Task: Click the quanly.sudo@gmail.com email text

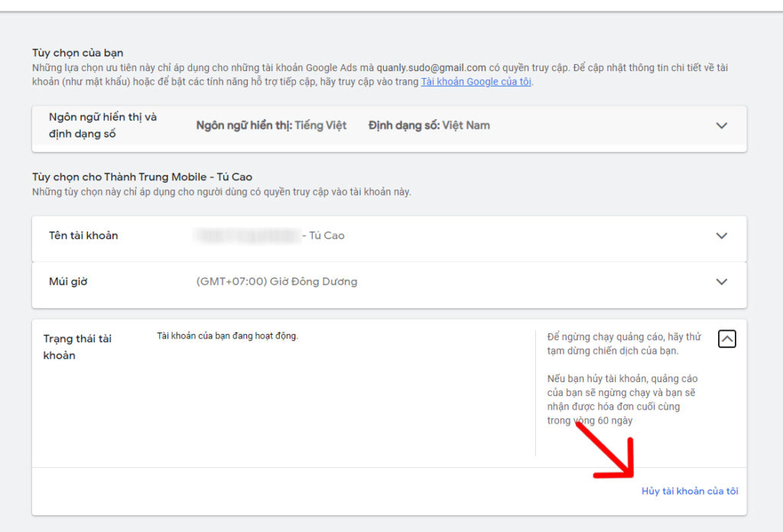Action: point(431,67)
